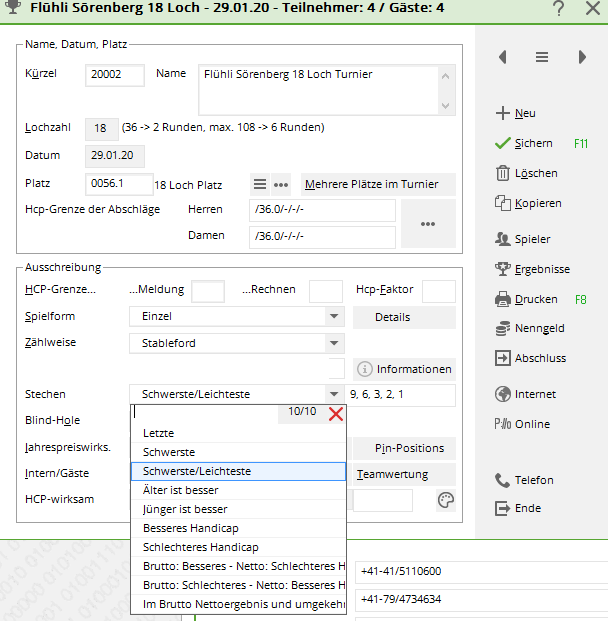Viewport: 608px width, 621px height.
Task: Click the Internet globe icon
Action: click(x=502, y=394)
